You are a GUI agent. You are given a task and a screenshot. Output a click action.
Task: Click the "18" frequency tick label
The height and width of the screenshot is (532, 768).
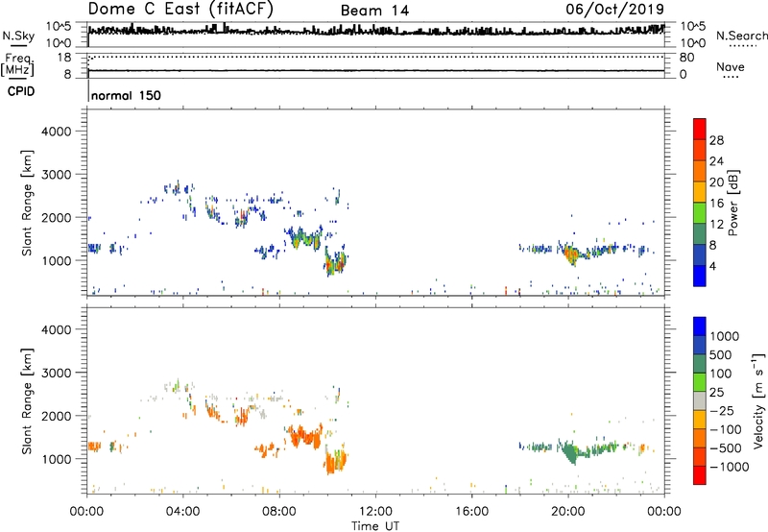[x=64, y=58]
